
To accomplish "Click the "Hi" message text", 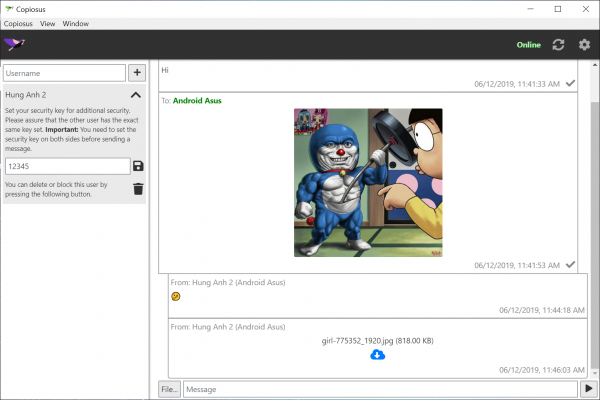I will (165, 70).
